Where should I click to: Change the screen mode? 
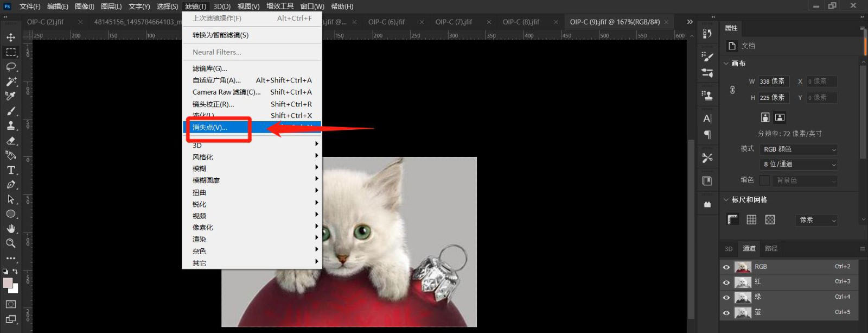(10, 319)
